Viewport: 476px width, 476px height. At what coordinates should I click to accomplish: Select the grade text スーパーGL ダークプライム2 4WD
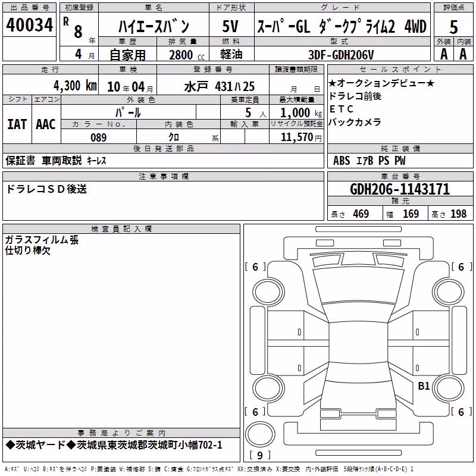click(342, 26)
